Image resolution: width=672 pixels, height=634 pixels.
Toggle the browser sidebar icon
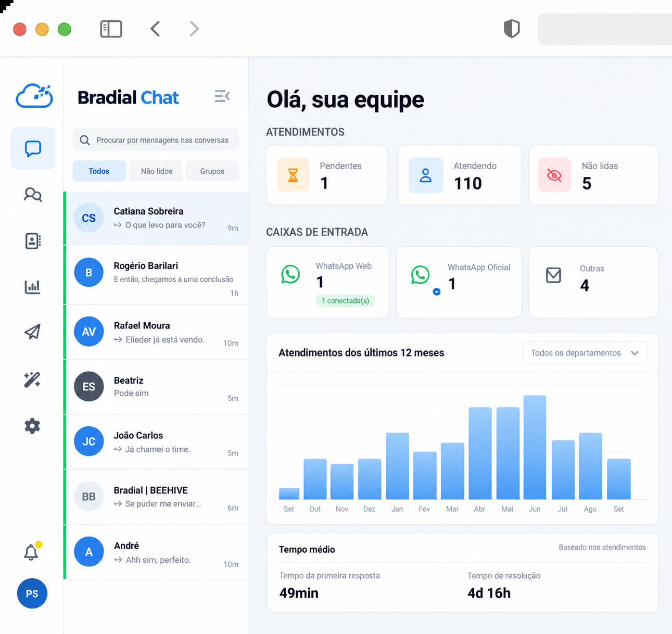click(111, 29)
